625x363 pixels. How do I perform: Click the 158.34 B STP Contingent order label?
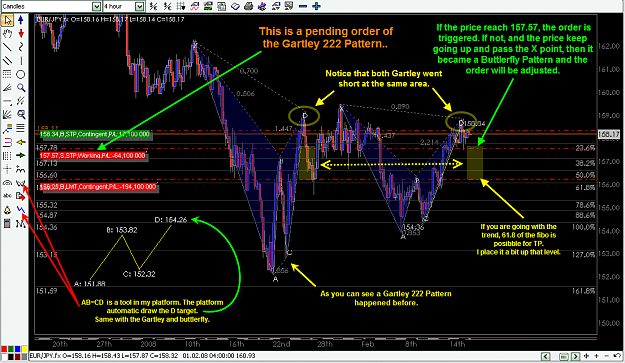point(95,134)
